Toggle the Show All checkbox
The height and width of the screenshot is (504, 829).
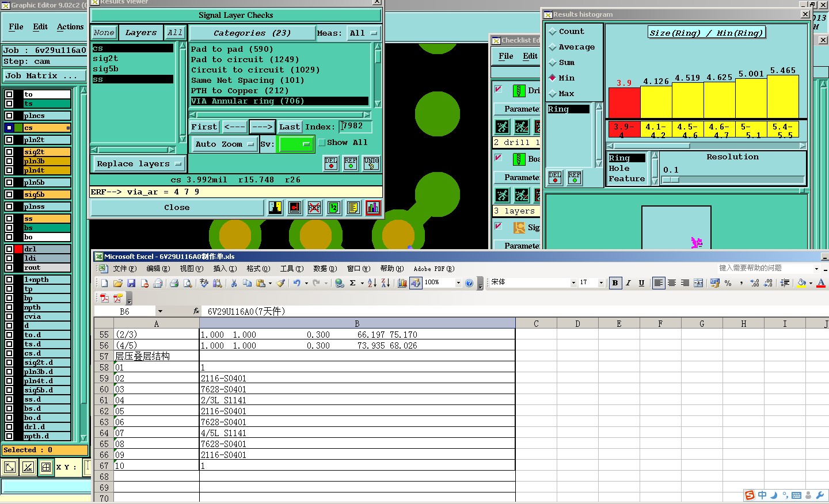(x=322, y=143)
